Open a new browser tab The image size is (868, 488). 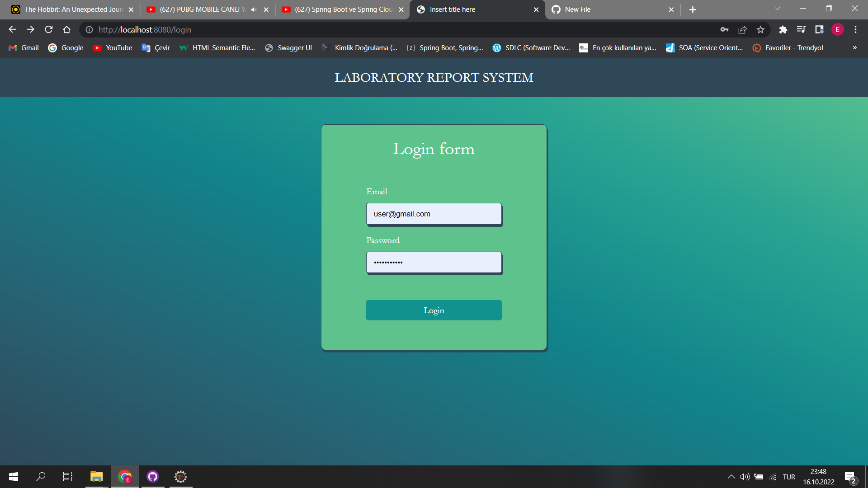coord(693,9)
